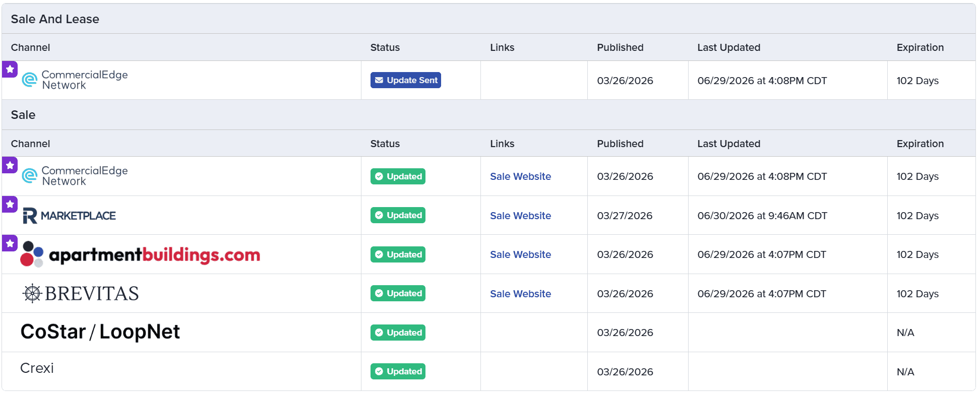
Task: Open the Brevitas channel logo
Action: [x=81, y=293]
